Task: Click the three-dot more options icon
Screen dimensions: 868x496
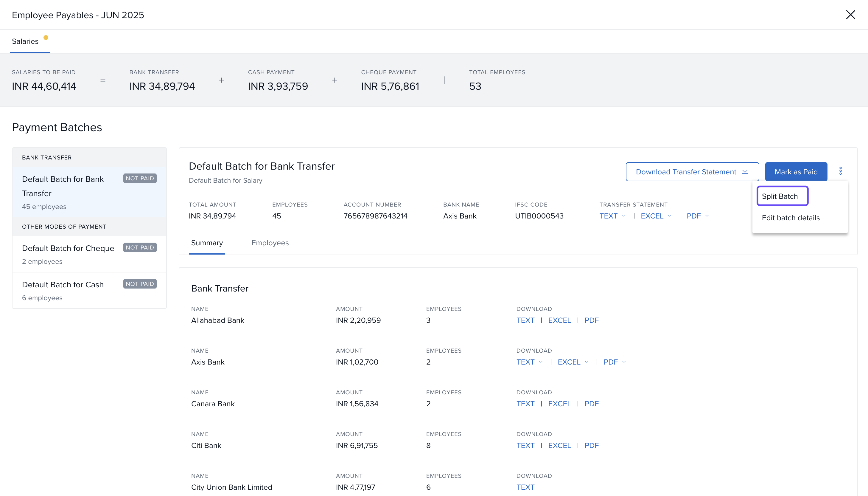Action: [840, 171]
